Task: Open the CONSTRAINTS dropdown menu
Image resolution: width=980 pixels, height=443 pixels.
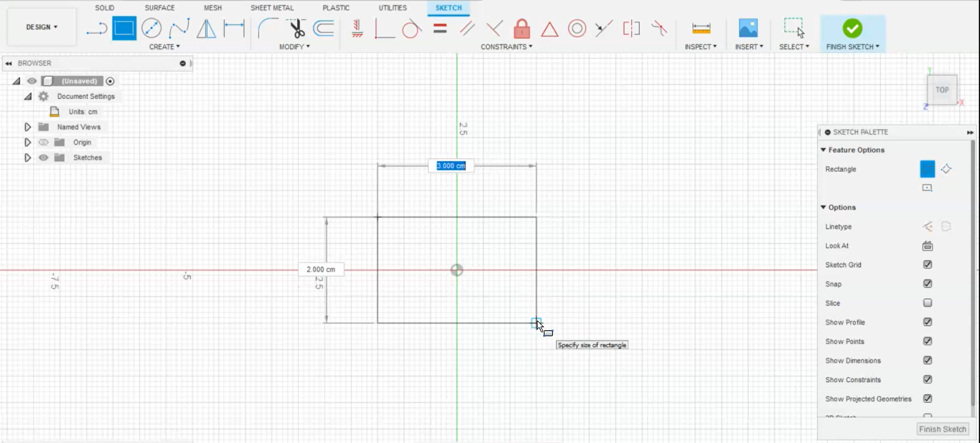Action: pyautogui.click(x=506, y=47)
